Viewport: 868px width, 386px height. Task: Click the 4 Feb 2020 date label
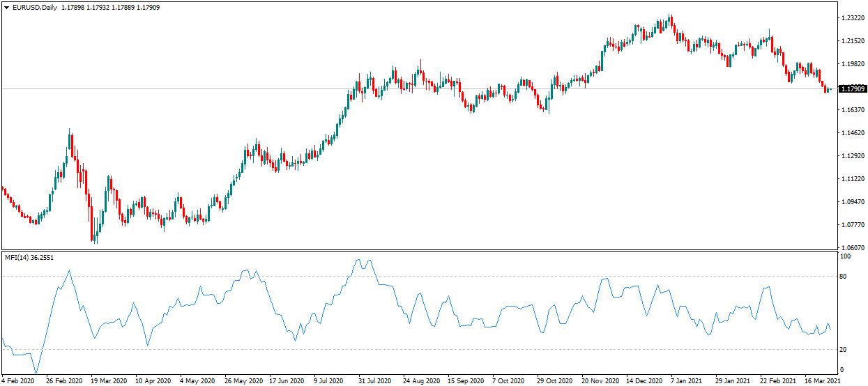[18, 381]
